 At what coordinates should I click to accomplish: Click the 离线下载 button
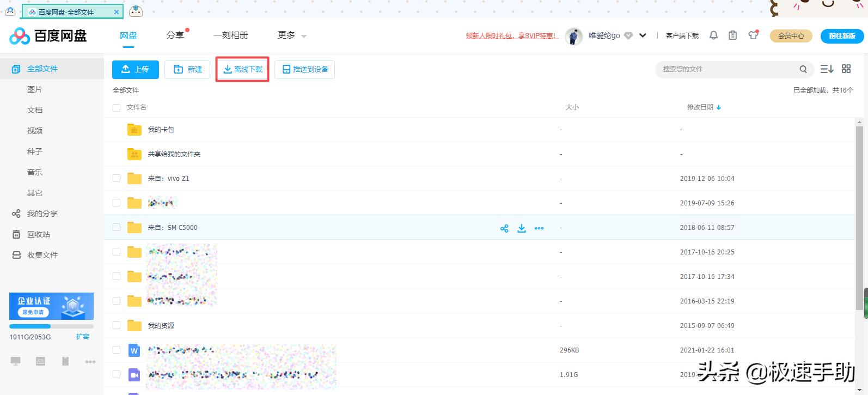point(243,69)
